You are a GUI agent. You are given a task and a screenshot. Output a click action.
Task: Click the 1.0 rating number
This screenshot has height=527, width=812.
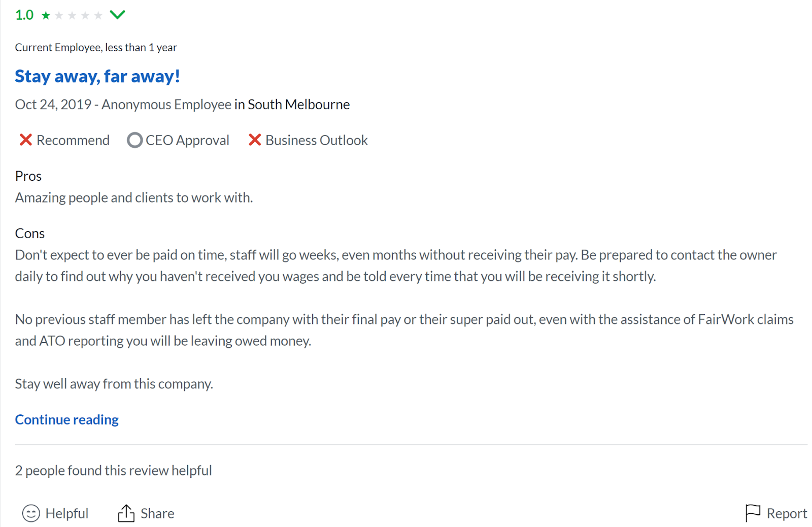point(24,15)
